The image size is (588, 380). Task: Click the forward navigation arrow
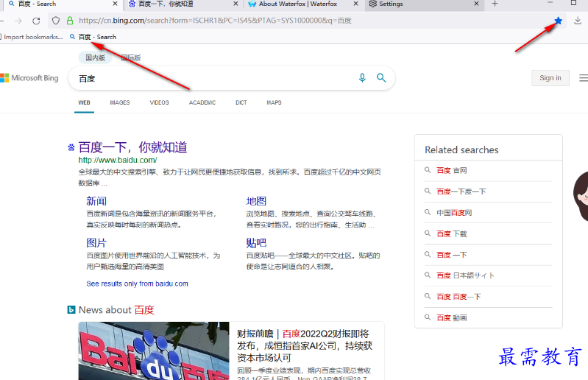pos(18,21)
